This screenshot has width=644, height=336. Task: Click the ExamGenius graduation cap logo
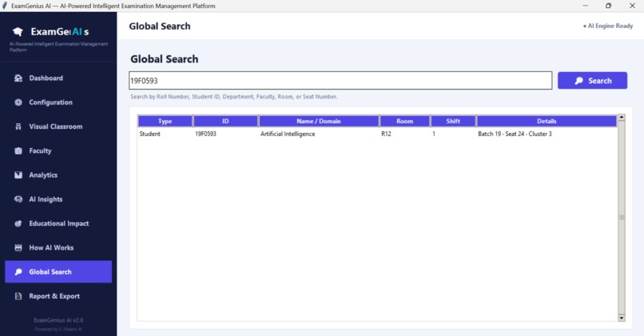[18, 32]
